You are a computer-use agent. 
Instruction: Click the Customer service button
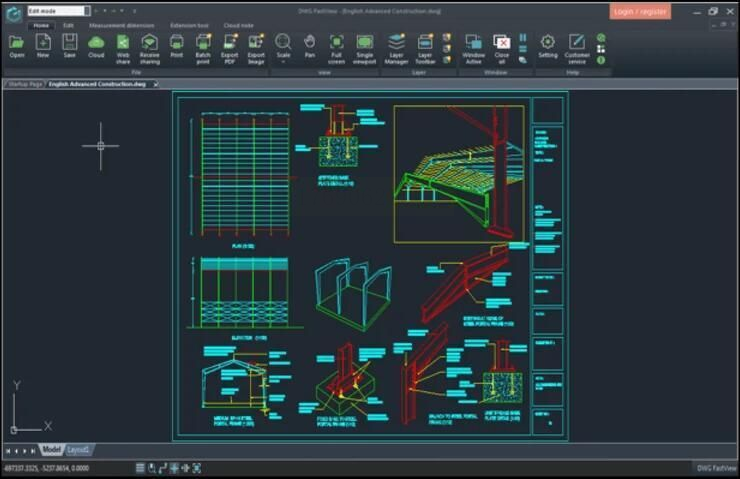pos(577,46)
